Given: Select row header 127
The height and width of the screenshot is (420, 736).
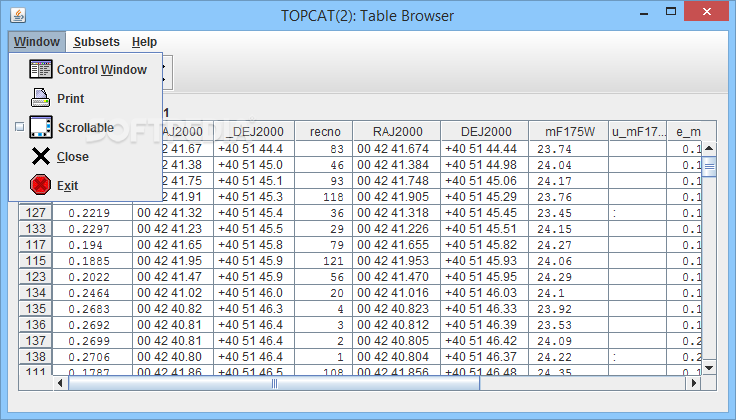Looking at the screenshot, I should tap(36, 213).
